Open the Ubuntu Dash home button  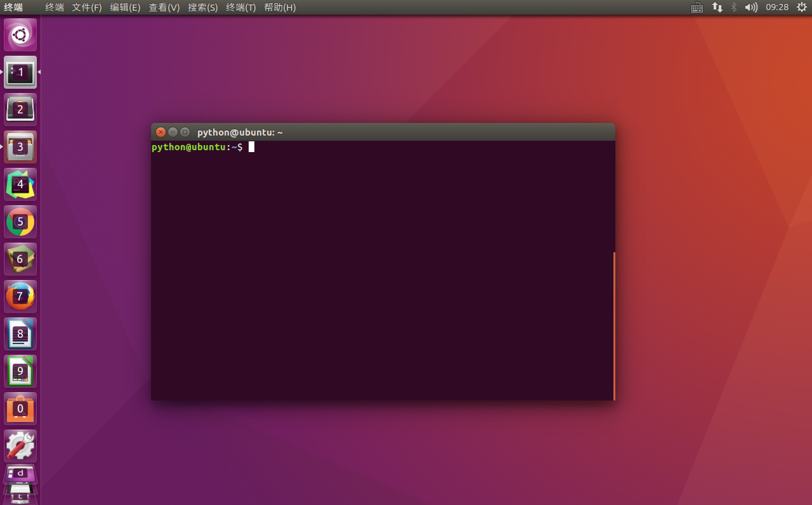point(20,35)
